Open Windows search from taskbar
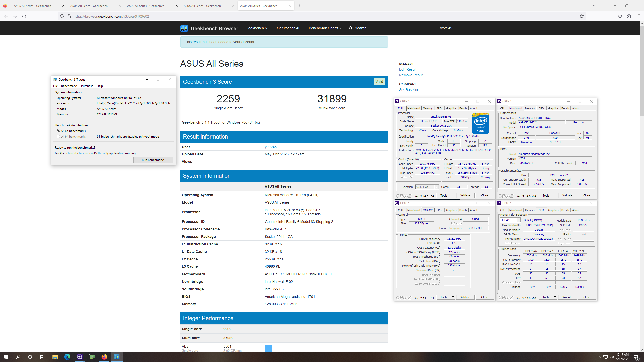This screenshot has height=362, width=644. pyautogui.click(x=18, y=357)
